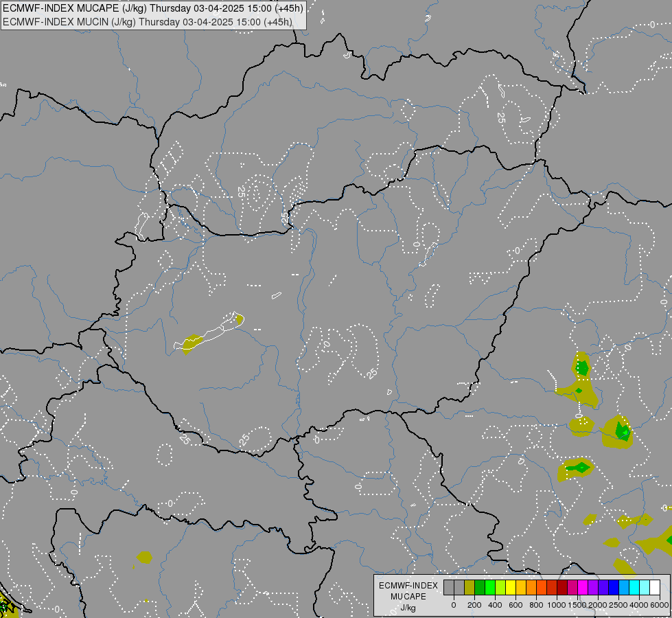Click the legend scale value 2000
672x618 pixels.
click(x=599, y=605)
